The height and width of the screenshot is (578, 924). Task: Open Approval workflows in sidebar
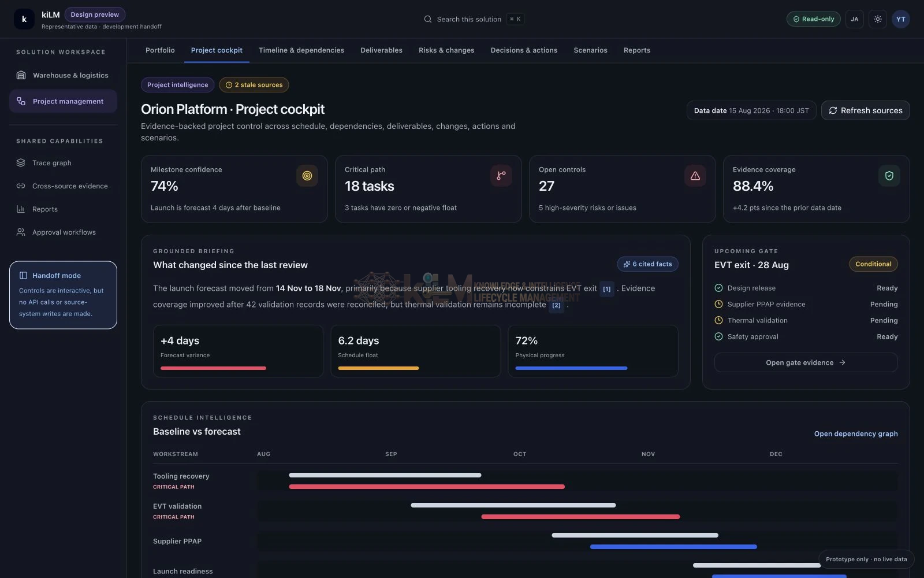point(63,232)
